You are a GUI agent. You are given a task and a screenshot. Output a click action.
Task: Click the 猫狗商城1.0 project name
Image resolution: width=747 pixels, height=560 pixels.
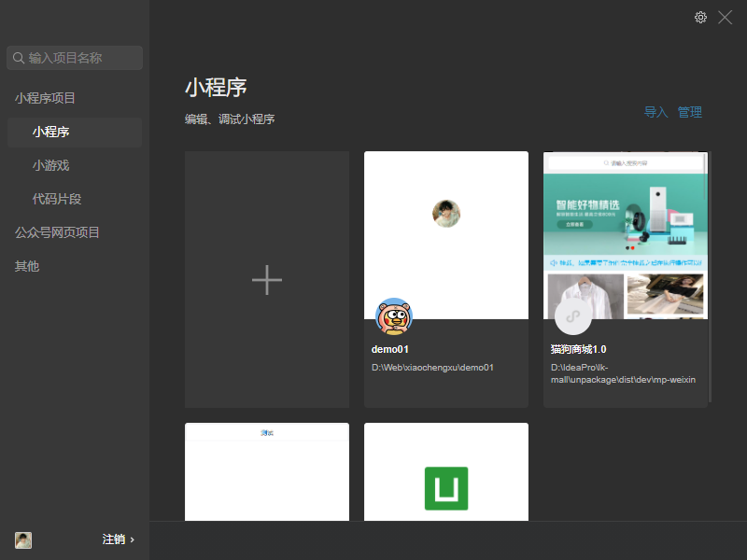578,349
